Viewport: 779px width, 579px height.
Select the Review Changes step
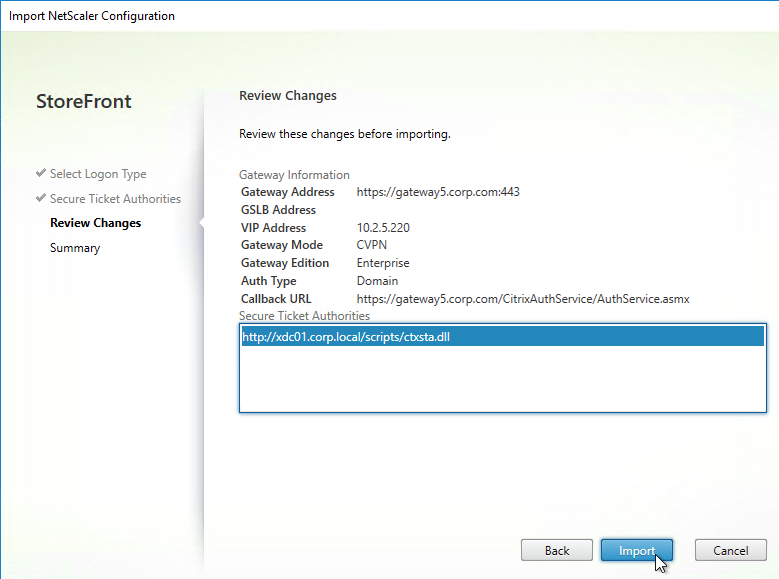95,223
